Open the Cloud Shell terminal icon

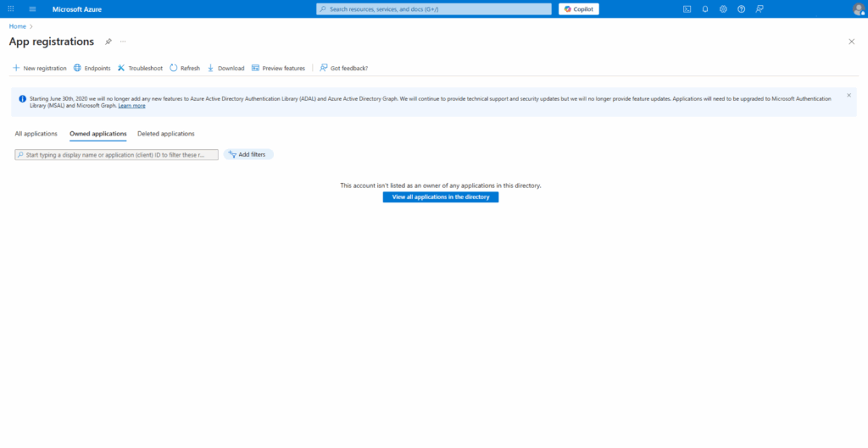[687, 9]
